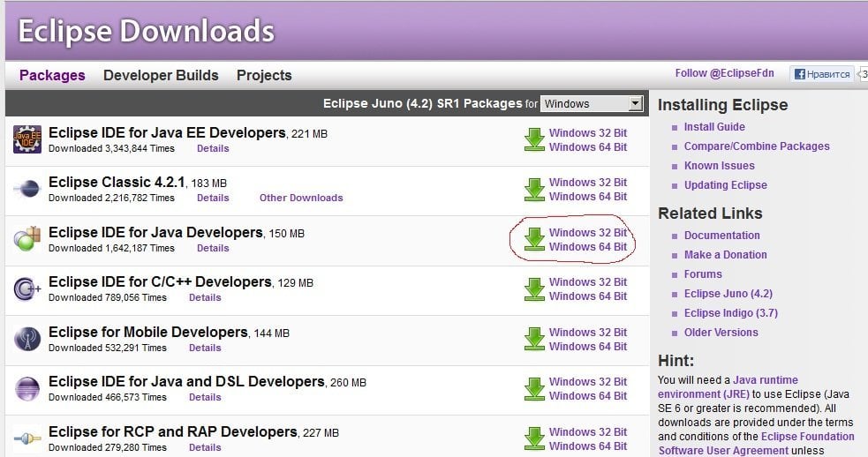Image resolution: width=868 pixels, height=457 pixels.
Task: Click green download arrow for Java Developers
Action: coord(534,239)
